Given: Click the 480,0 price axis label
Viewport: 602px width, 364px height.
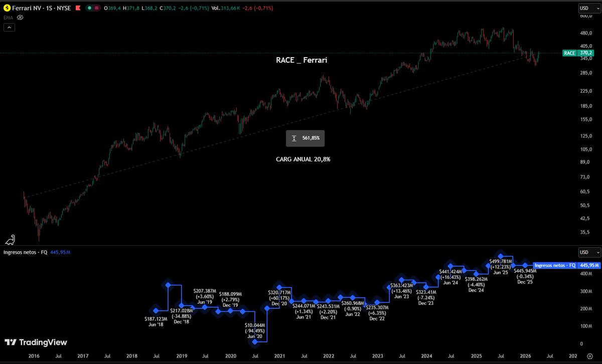Looking at the screenshot, I should [x=586, y=33].
